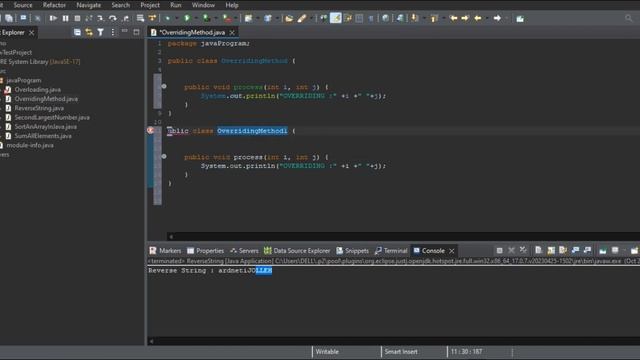
Task: Click the Filter funnel icon in Explorer
Action: 100,32
